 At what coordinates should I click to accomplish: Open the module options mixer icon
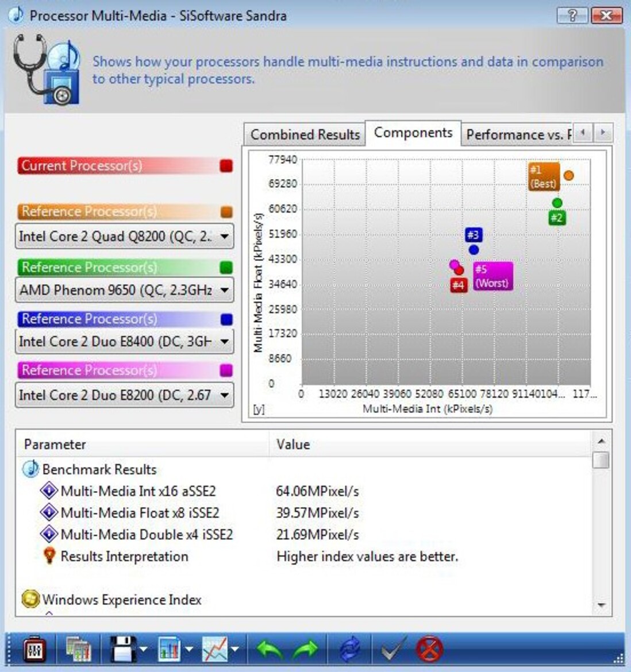(x=34, y=650)
